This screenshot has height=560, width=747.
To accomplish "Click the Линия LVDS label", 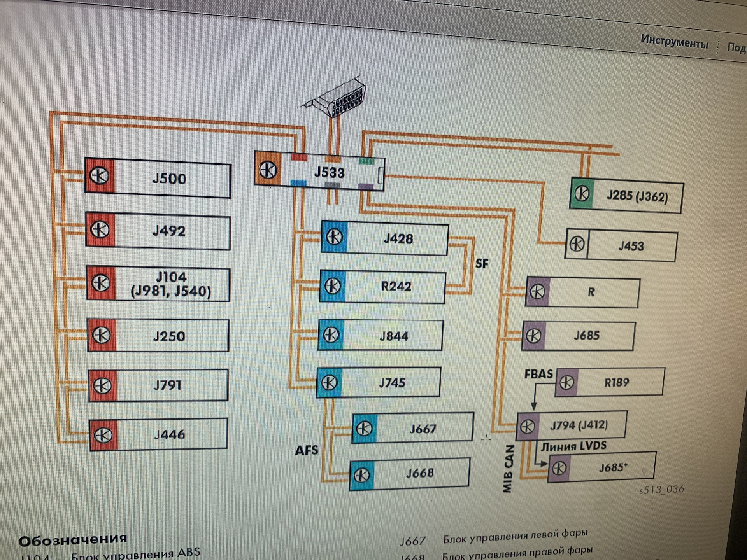I will (573, 446).
